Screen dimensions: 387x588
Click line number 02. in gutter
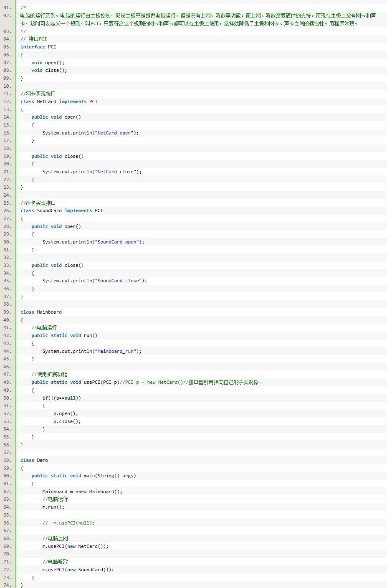[x=7, y=15]
